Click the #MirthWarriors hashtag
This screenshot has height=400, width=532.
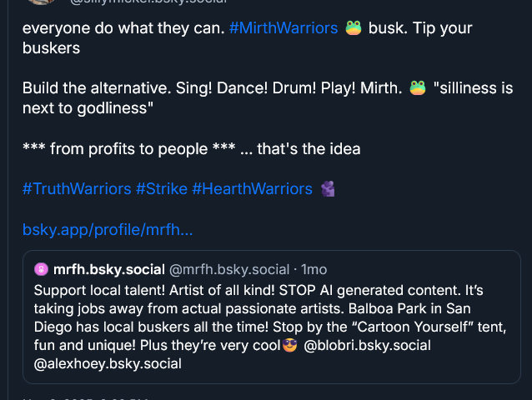click(x=283, y=27)
